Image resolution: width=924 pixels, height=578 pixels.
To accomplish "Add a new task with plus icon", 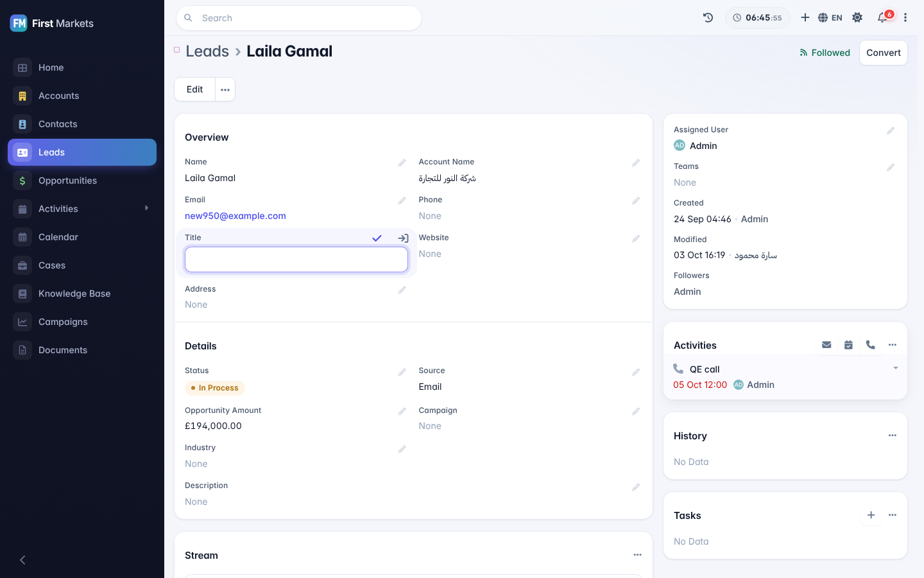I will click(871, 515).
